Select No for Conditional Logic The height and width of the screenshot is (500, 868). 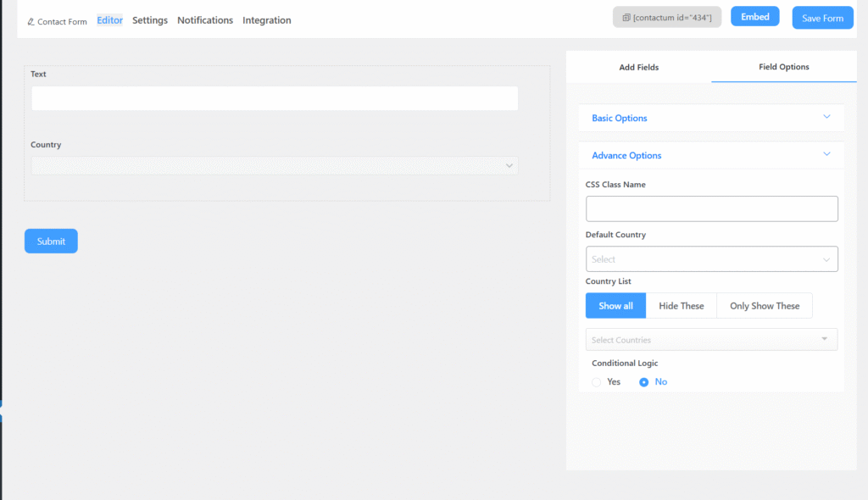644,382
